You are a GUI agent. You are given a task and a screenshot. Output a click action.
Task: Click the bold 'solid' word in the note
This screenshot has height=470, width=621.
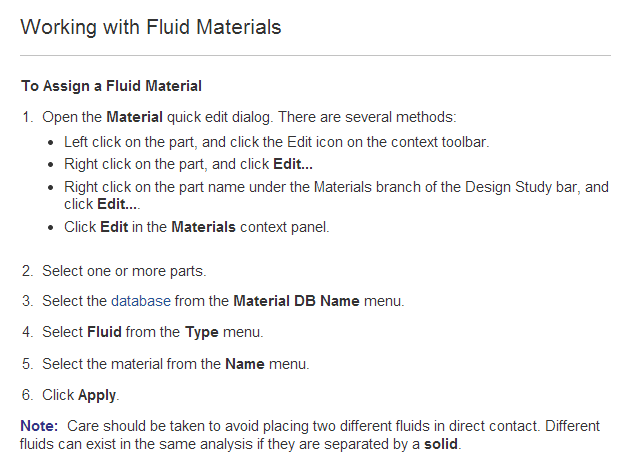pyautogui.click(x=441, y=443)
